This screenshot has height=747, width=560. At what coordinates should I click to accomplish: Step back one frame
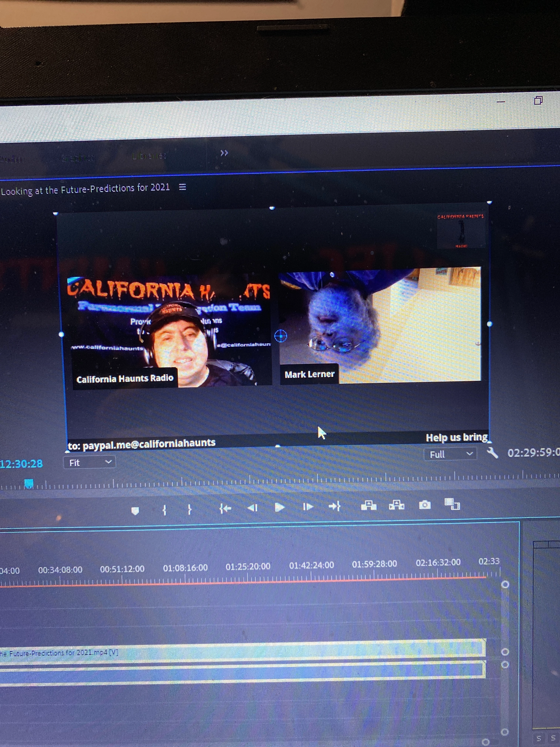(252, 508)
